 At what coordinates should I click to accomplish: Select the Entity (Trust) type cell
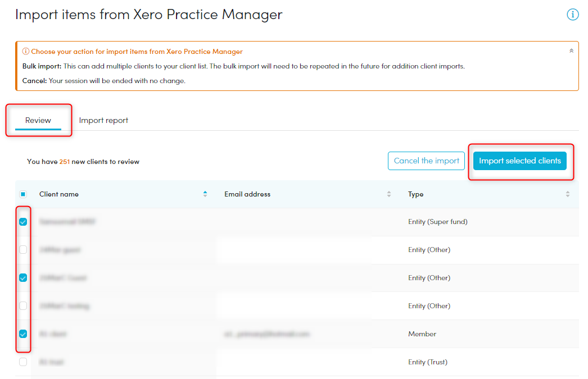click(428, 362)
